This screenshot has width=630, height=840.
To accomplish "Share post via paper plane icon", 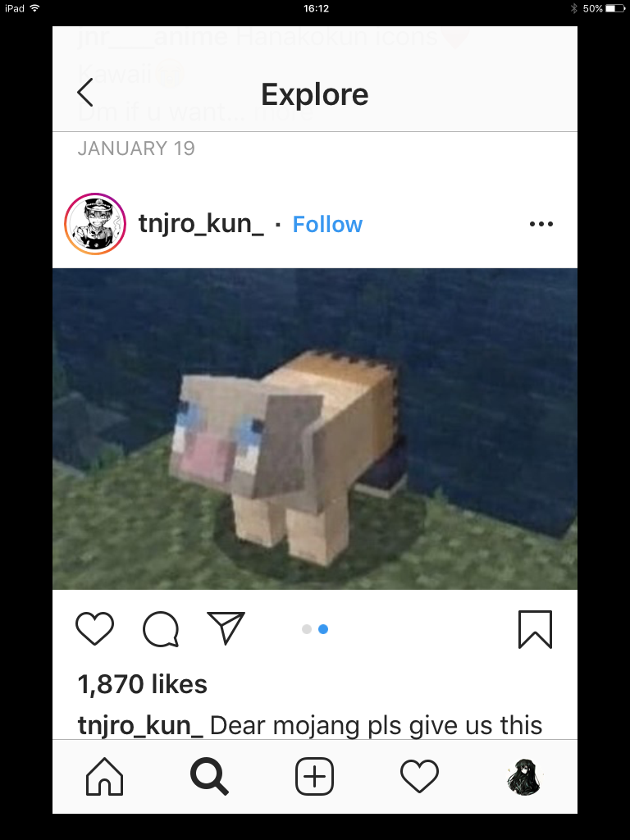I will pyautogui.click(x=226, y=628).
